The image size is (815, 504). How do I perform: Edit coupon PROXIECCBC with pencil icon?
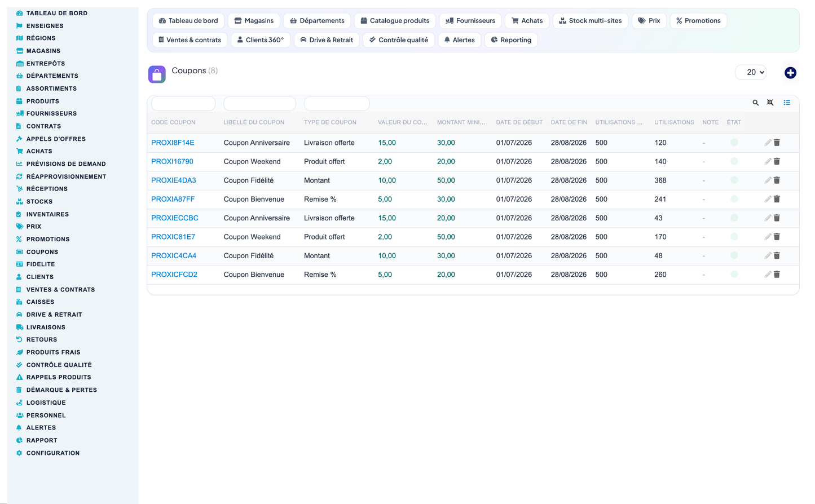point(768,218)
